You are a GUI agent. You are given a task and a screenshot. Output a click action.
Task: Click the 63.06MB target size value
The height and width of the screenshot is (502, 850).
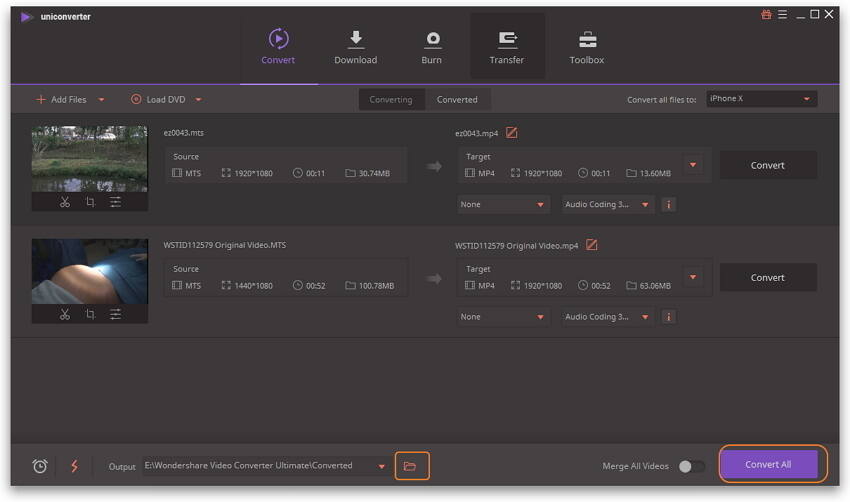pyautogui.click(x=655, y=286)
